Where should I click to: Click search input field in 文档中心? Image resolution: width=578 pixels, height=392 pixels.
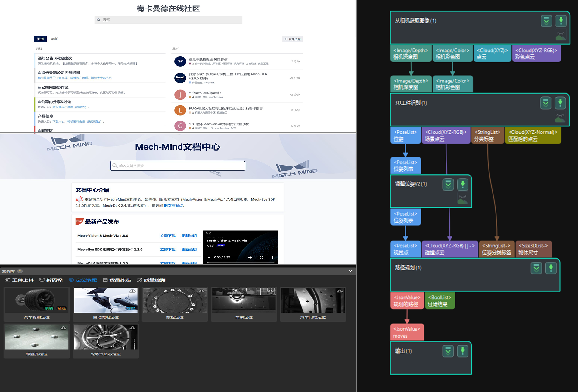178,166
